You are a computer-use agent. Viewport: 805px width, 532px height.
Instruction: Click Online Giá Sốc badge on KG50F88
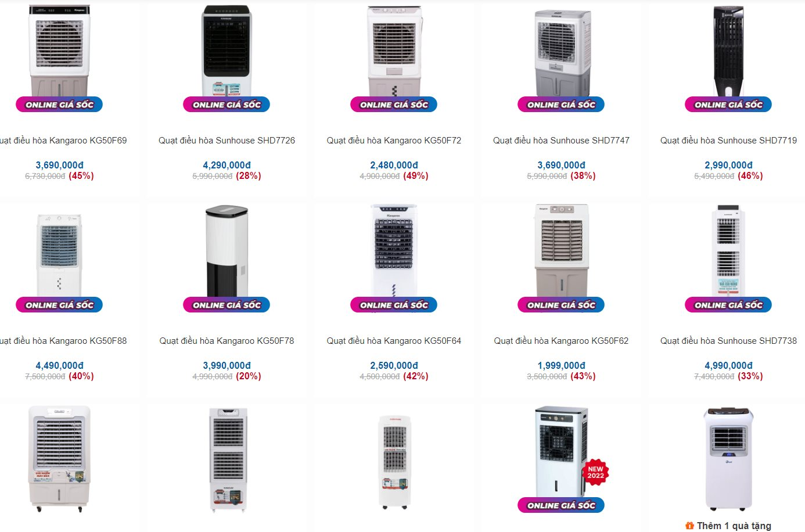[59, 305]
